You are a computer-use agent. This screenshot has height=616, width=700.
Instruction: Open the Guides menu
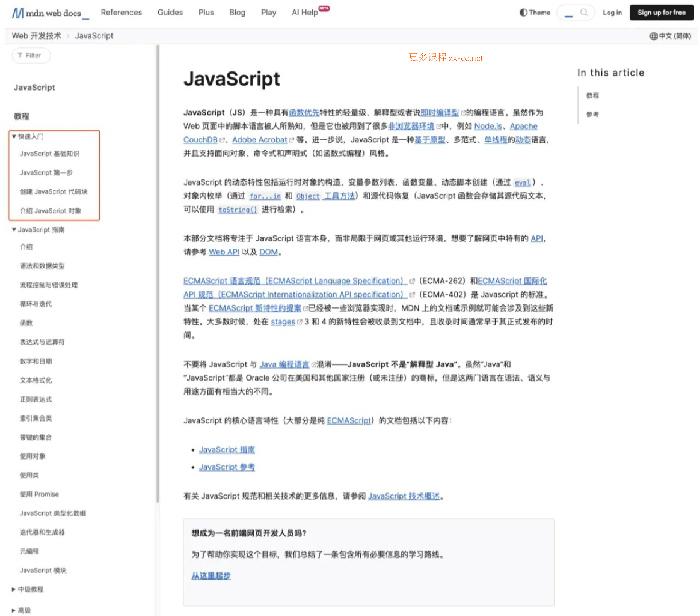pyautogui.click(x=170, y=13)
